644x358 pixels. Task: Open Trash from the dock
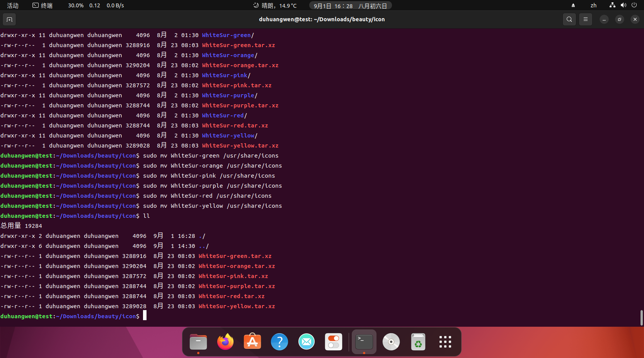pos(418,342)
